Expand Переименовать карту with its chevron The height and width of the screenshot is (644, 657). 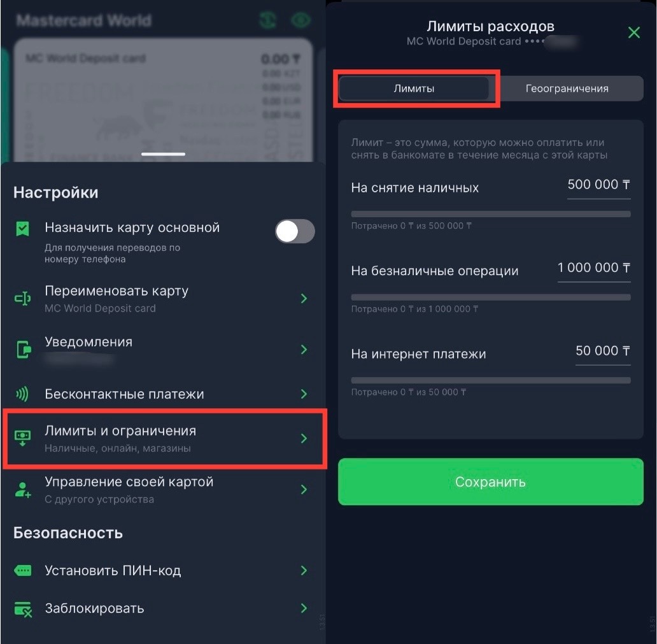tap(304, 298)
